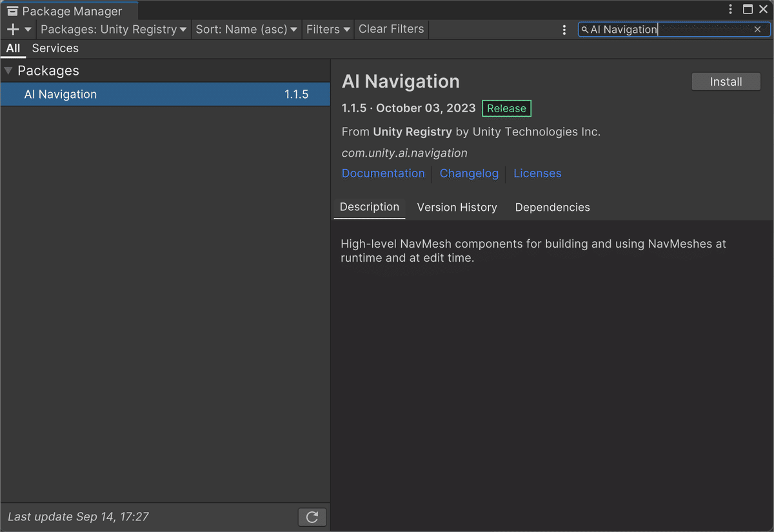Click the Package Manager tab icon
This screenshot has width=774, height=532.
[x=13, y=11]
